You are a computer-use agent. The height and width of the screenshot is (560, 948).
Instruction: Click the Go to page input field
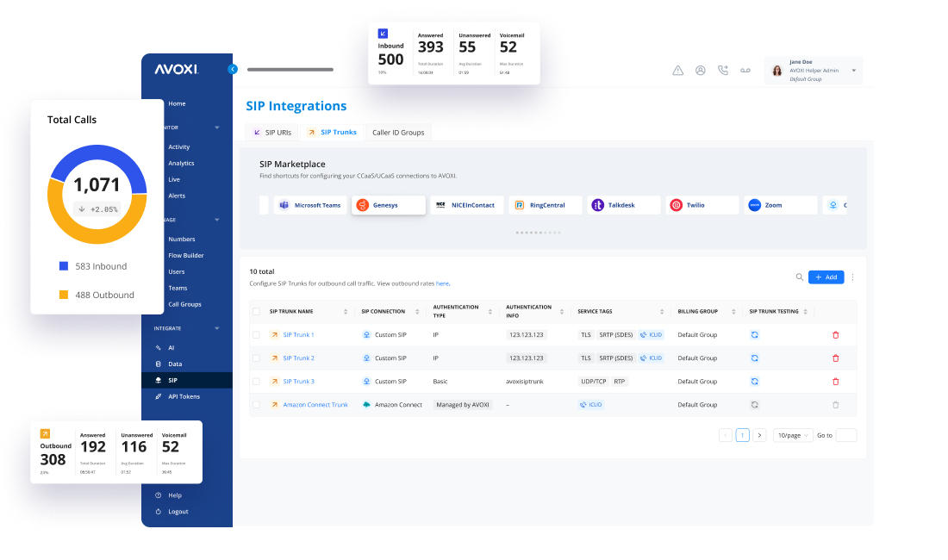pos(845,436)
